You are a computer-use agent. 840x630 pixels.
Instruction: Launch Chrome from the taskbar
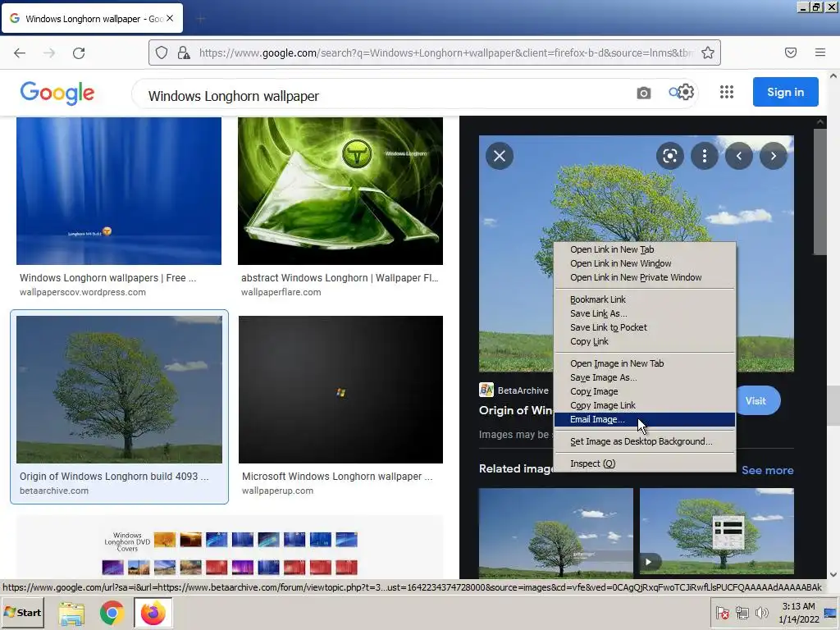point(112,613)
